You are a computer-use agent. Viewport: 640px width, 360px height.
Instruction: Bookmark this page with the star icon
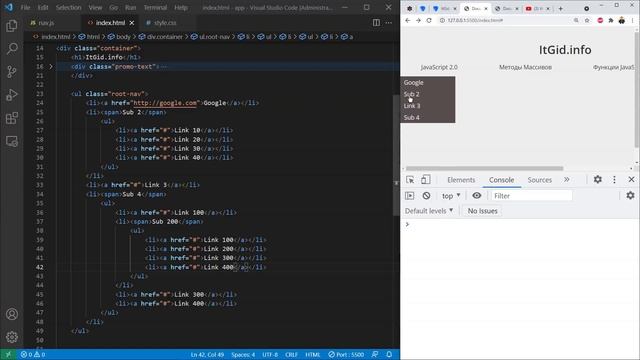(587, 20)
